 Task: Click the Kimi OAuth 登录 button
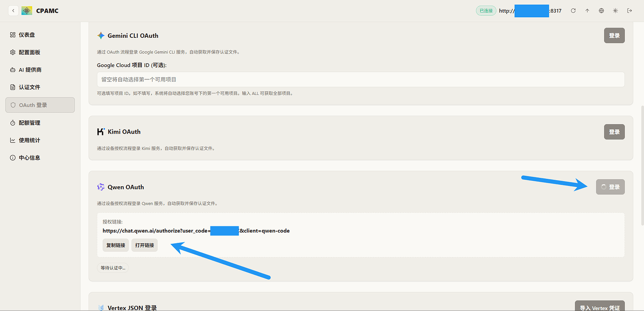(614, 132)
